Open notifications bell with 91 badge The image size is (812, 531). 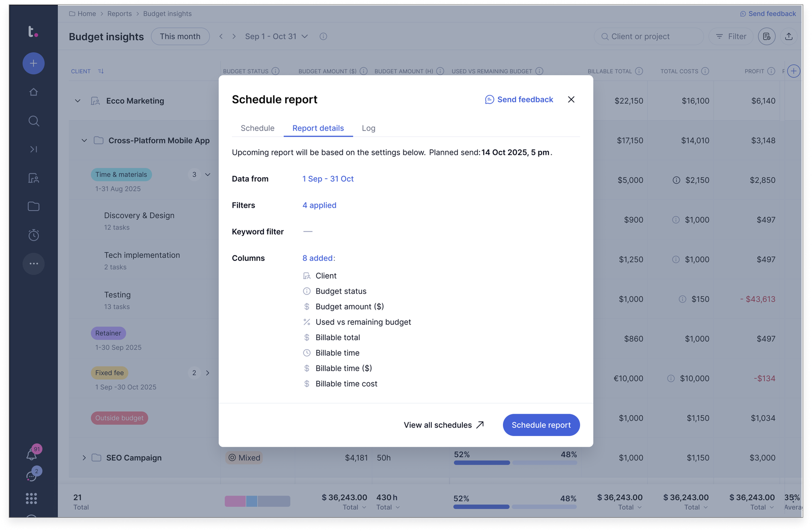click(x=32, y=454)
